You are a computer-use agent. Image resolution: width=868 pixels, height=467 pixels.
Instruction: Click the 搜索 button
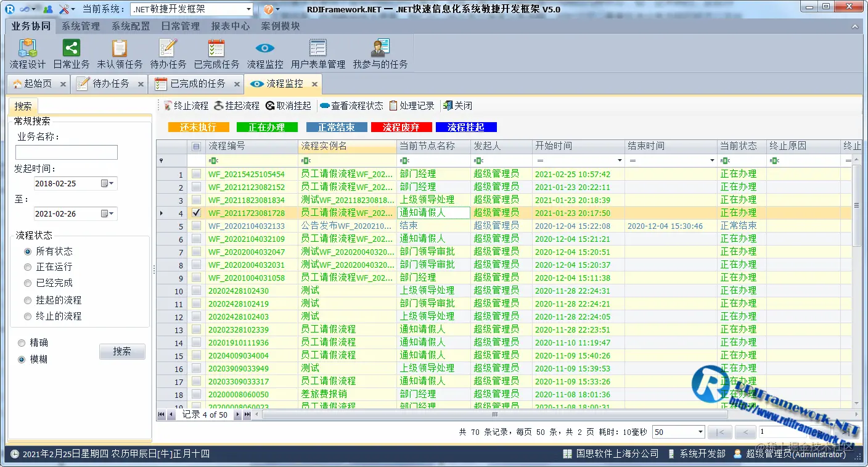pos(122,351)
